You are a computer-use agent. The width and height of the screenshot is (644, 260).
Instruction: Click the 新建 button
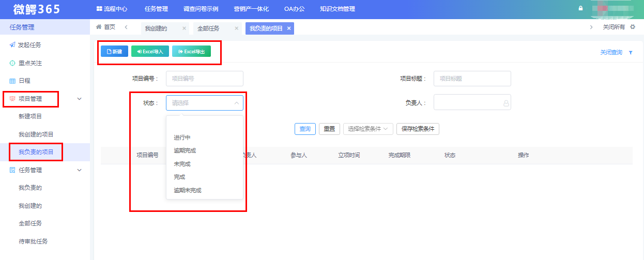point(114,52)
